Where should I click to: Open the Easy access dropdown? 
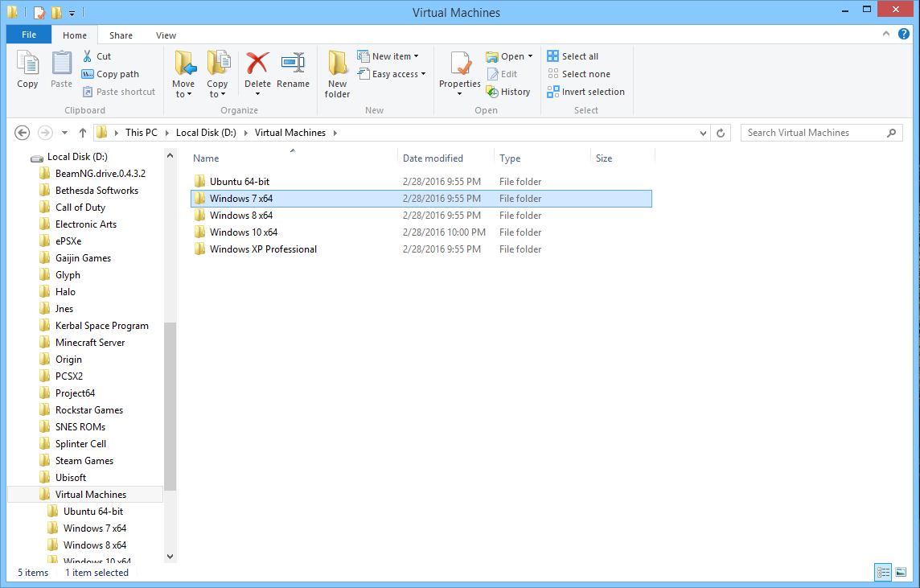click(392, 74)
